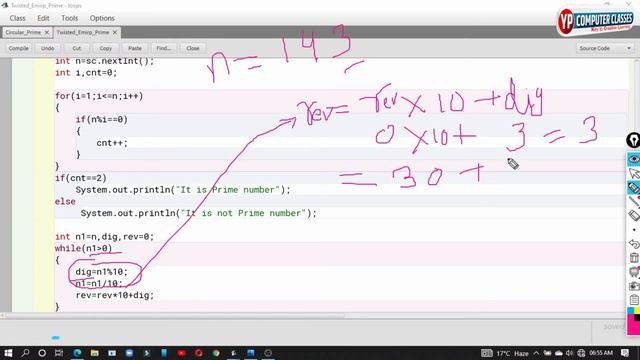Open the Class menu
640x360 pixels.
[18, 18]
